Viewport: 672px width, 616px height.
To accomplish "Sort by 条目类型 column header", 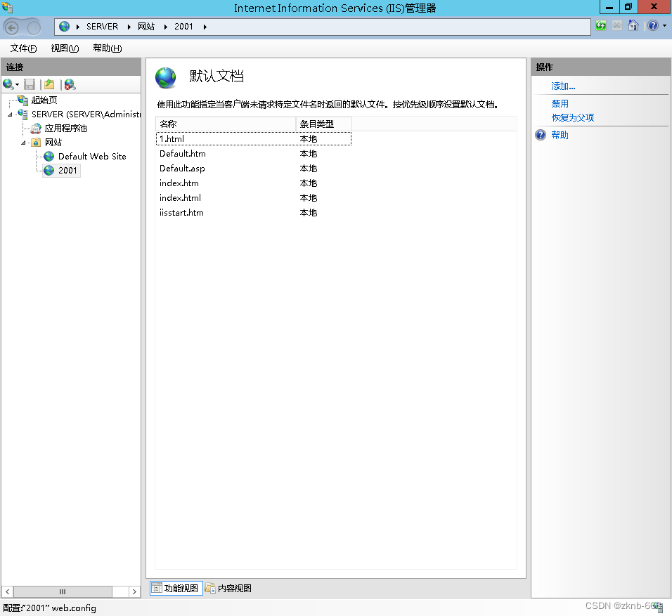I will pos(323,124).
